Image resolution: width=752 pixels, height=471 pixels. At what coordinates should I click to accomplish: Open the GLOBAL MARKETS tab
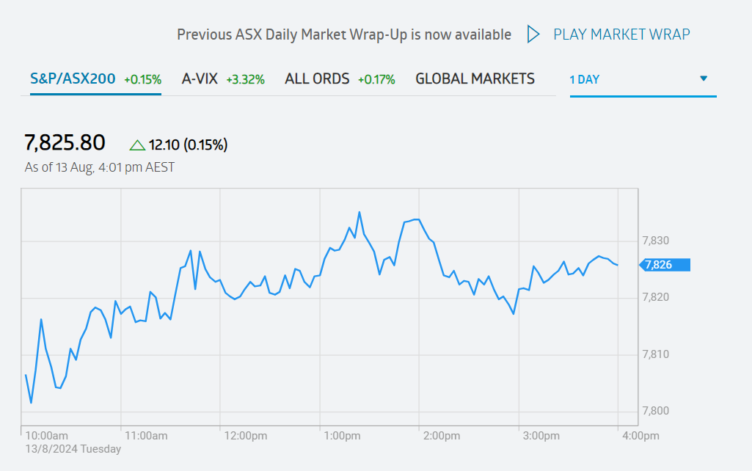[475, 79]
